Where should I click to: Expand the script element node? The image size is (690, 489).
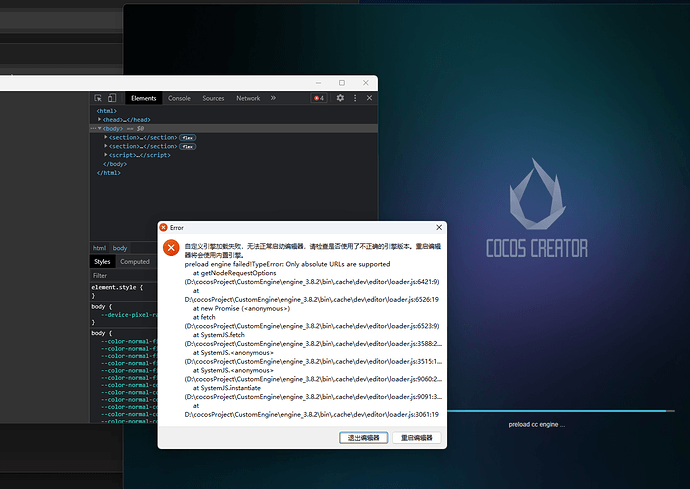106,155
